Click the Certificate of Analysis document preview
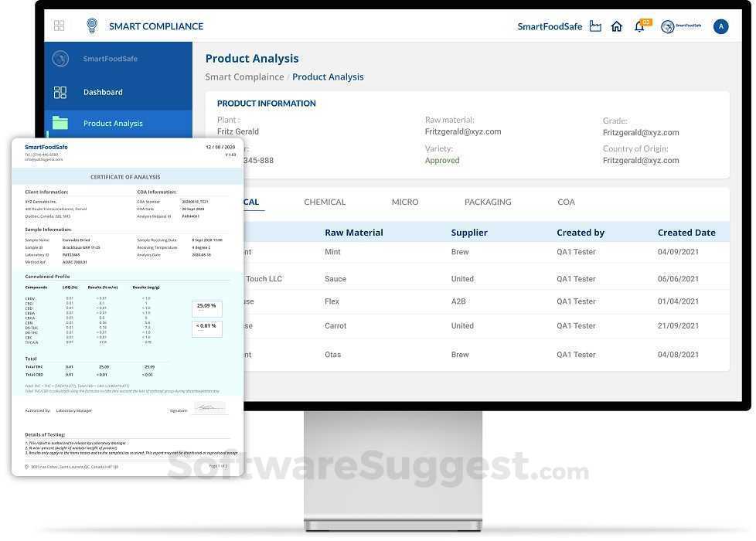Screen dimensions: 756x541 (128, 305)
